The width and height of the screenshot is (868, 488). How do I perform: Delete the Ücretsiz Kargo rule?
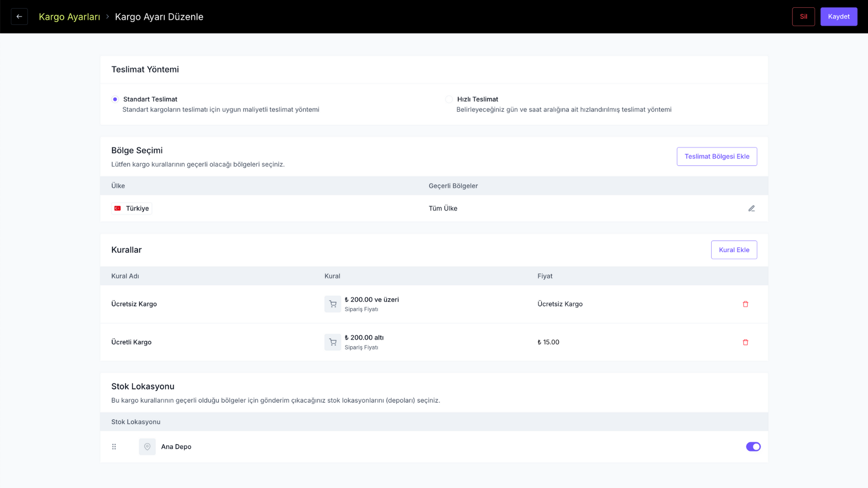click(745, 304)
